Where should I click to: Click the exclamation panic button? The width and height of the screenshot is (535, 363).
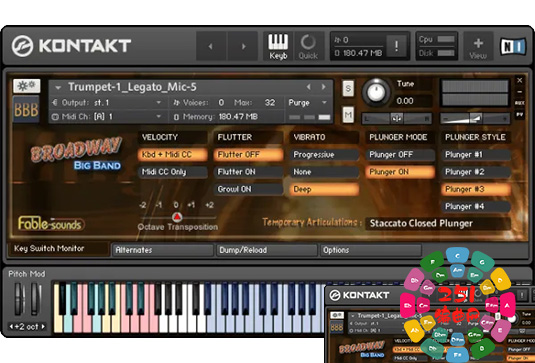pos(396,46)
